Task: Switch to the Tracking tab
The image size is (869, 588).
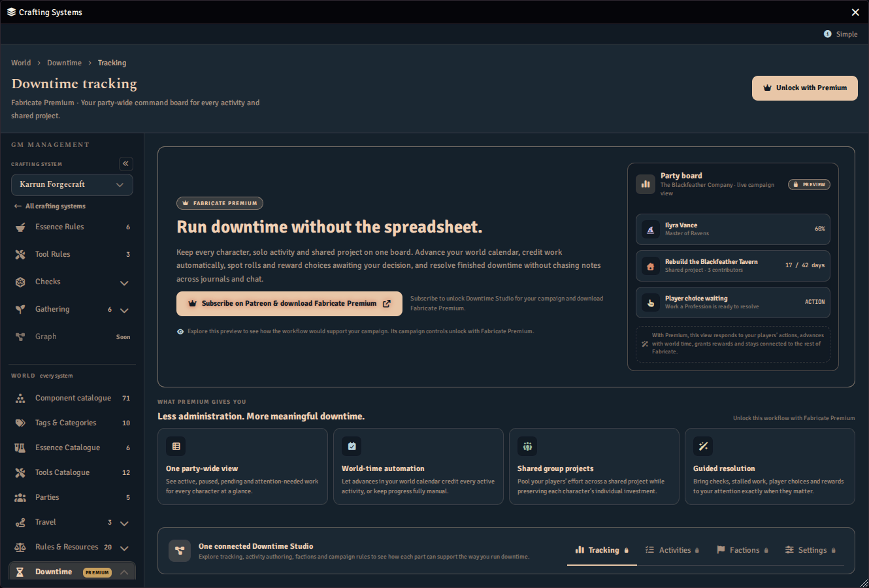Action: (x=602, y=550)
